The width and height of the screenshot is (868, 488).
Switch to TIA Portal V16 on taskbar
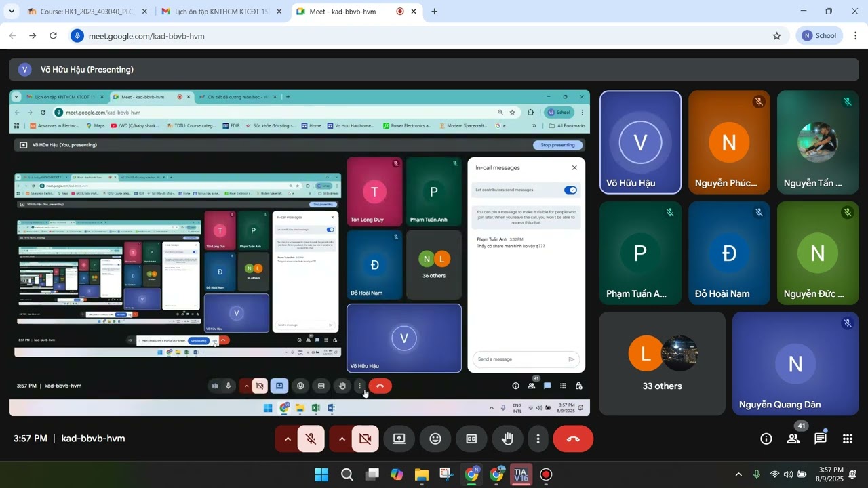[x=521, y=474]
